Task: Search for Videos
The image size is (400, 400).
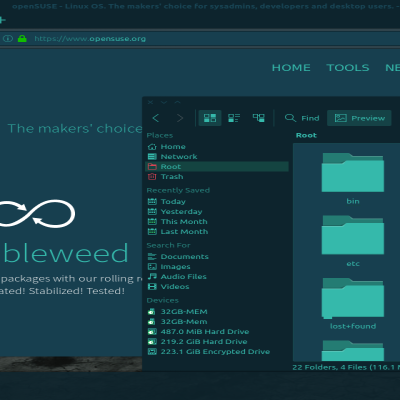Action: click(x=217, y=287)
